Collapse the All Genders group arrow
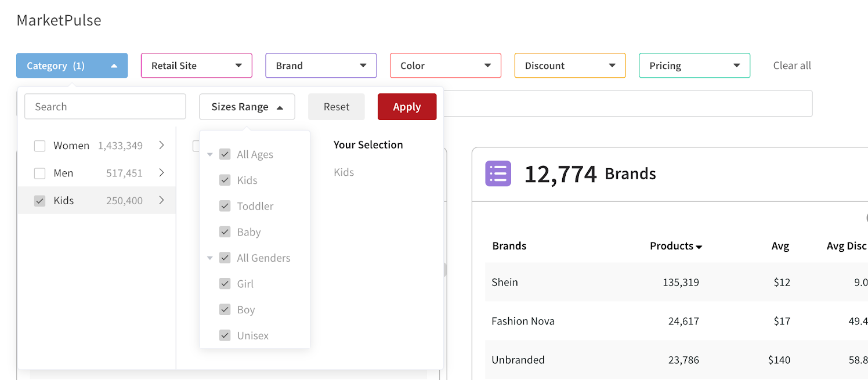Screen dimensions: 868x380 [210, 258]
